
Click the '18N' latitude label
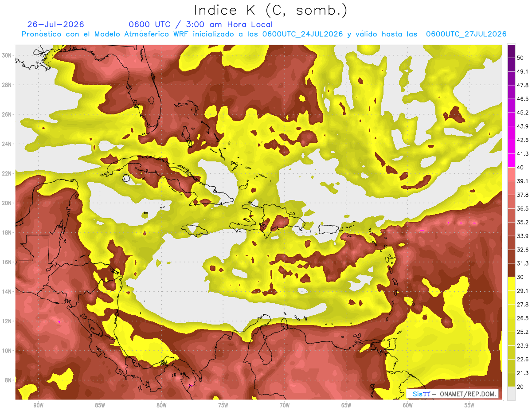7,233
